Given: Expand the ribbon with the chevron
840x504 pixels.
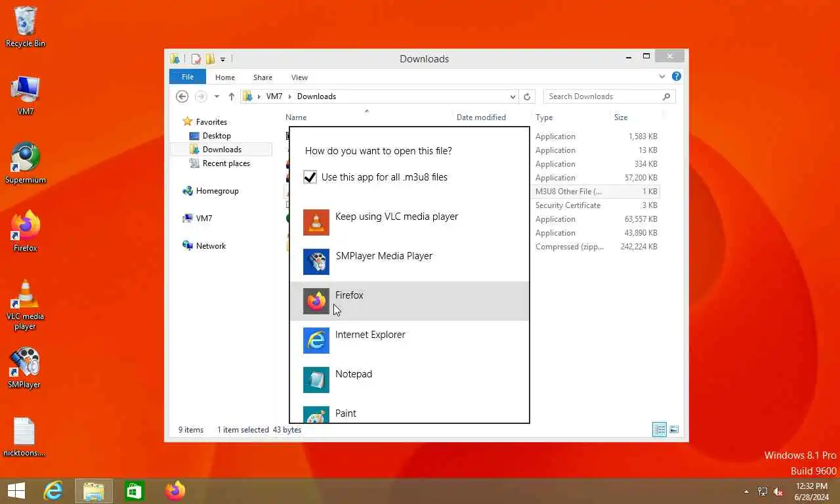Looking at the screenshot, I should 662,77.
